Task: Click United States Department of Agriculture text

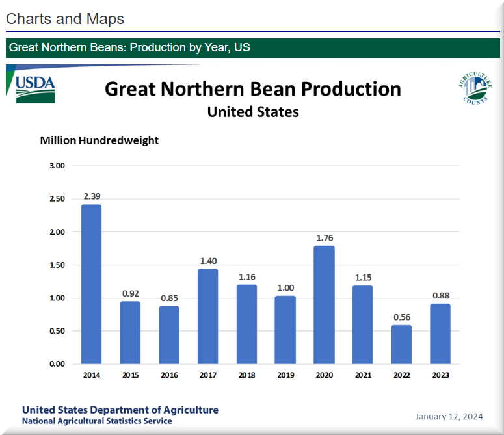Action: [x=120, y=410]
